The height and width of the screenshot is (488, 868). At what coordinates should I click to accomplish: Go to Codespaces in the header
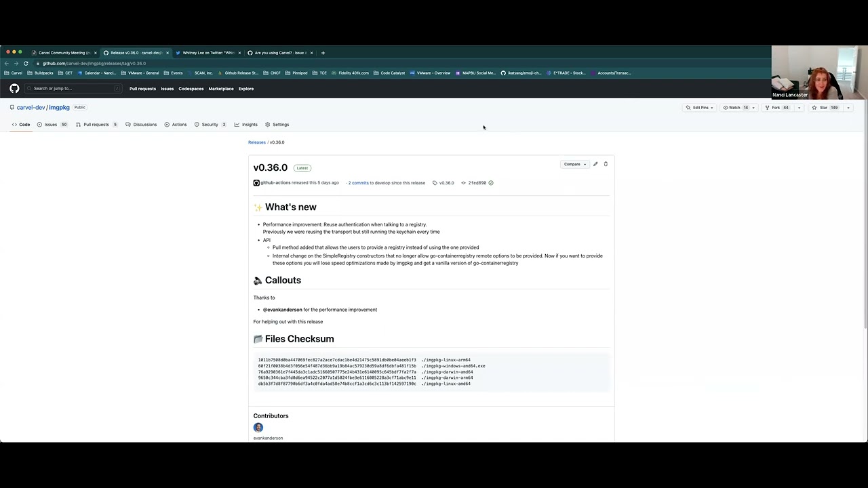point(191,89)
